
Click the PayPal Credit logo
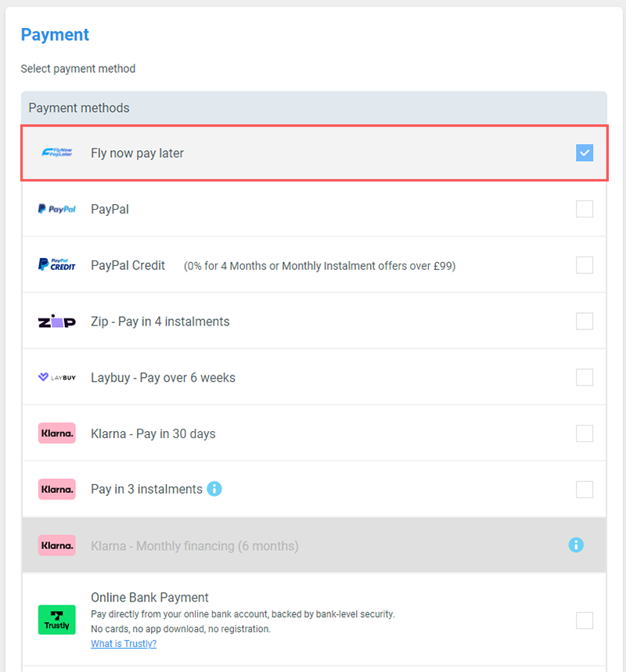point(56,264)
